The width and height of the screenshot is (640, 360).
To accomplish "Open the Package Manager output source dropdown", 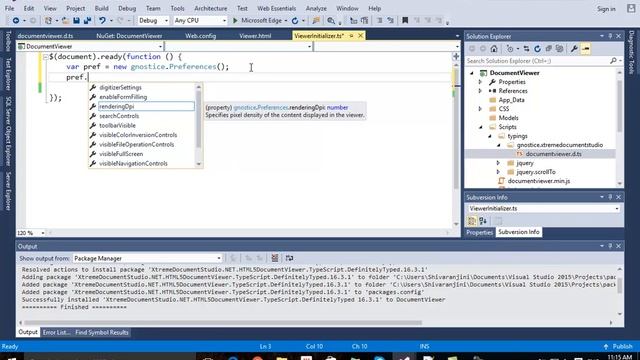I will [x=147, y=258].
